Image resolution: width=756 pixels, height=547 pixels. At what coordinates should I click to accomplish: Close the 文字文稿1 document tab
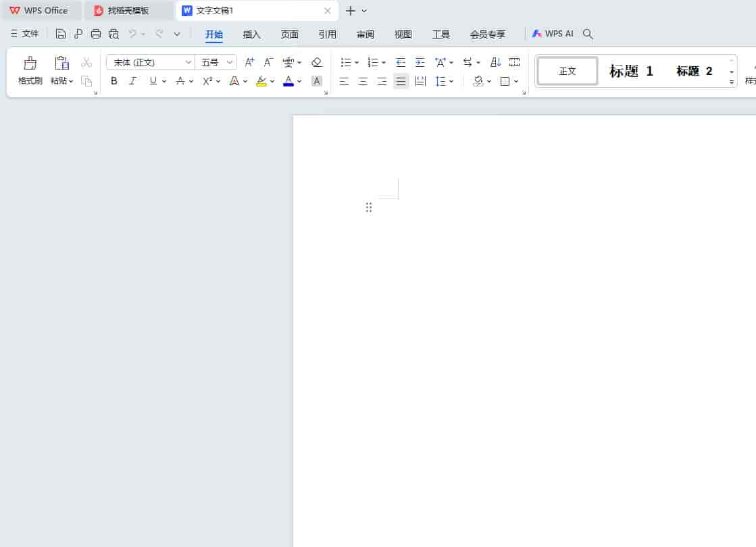328,11
